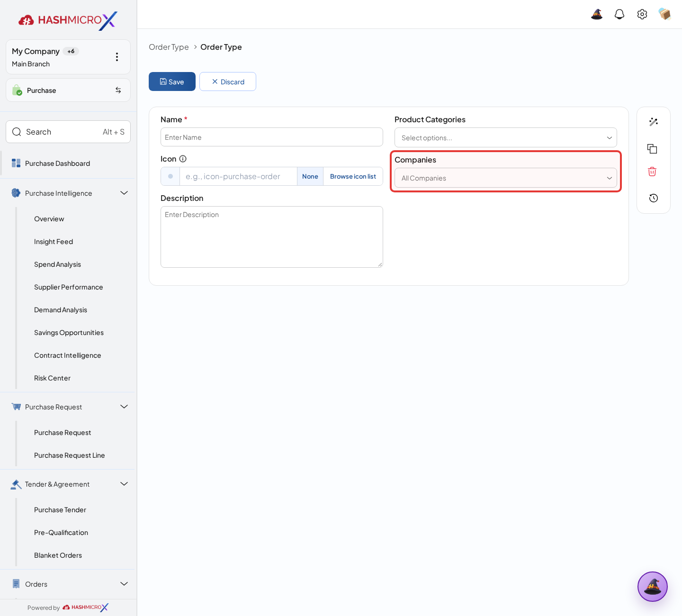Open Blanket Orders menu item
The height and width of the screenshot is (616, 682).
(58, 555)
